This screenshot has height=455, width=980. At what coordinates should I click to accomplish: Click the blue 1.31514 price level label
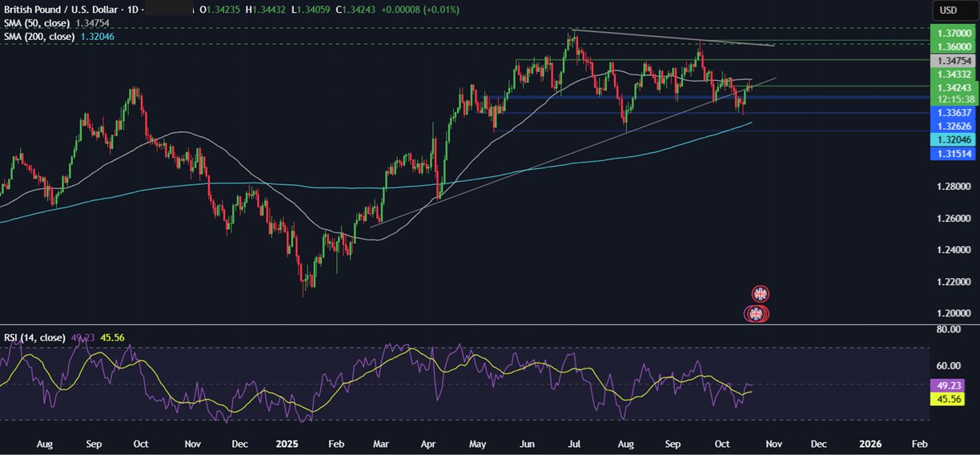pyautogui.click(x=952, y=153)
